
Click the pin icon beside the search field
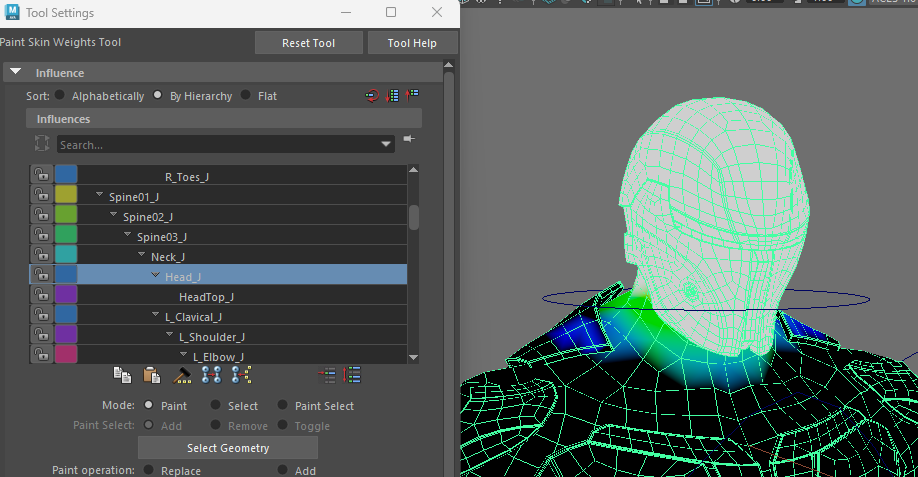tap(408, 139)
